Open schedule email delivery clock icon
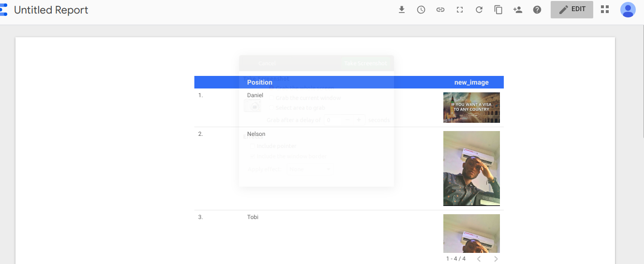This screenshot has width=644, height=264. pos(421,10)
